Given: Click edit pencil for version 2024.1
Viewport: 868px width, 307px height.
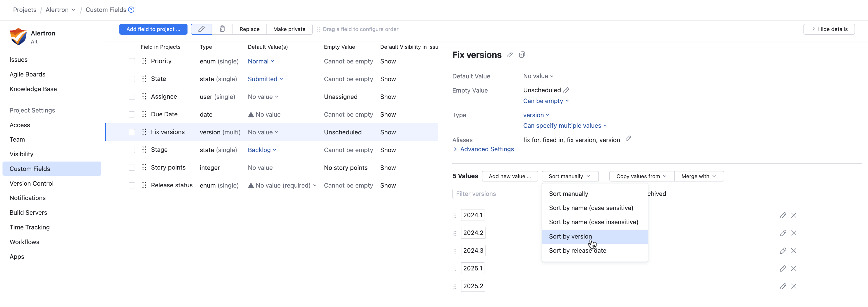Looking at the screenshot, I should (x=782, y=215).
